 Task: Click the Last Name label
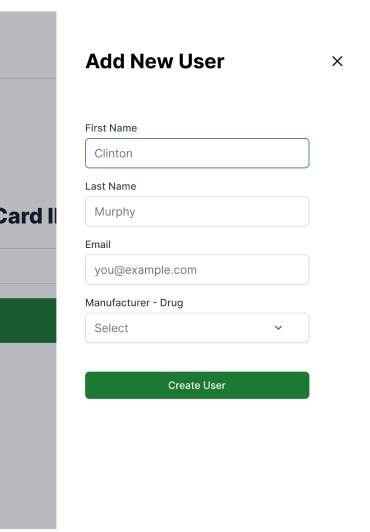tap(111, 186)
